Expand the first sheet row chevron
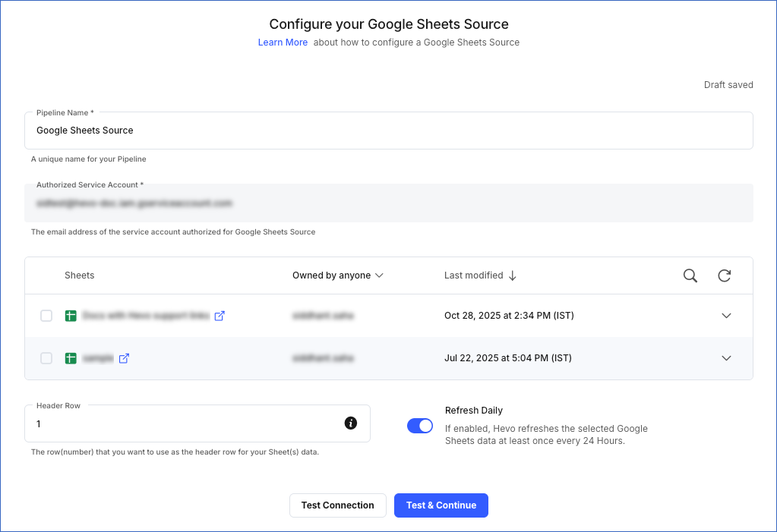Screen dimensions: 777x532 [x=726, y=316]
